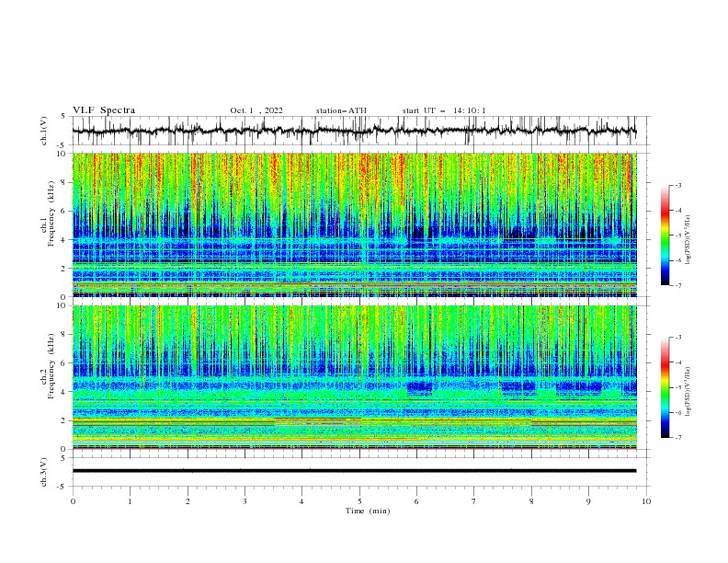The width and height of the screenshot is (728, 563).
Task: Click the ch.1 spectrogram panel
Action: pyautogui.click(x=354, y=224)
